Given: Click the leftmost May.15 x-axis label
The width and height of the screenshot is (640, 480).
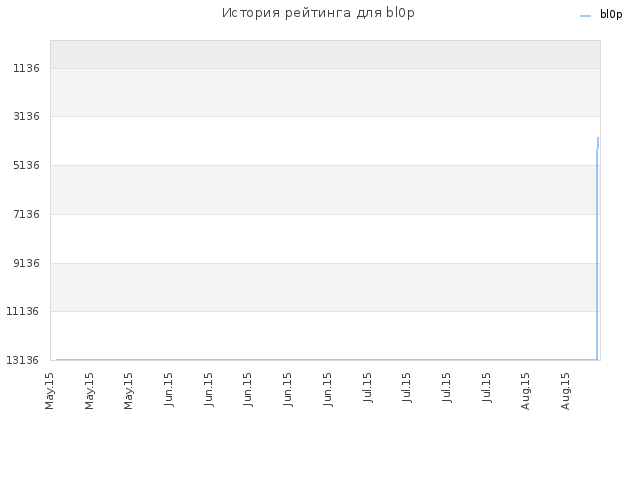Looking at the screenshot, I should tap(49, 391).
